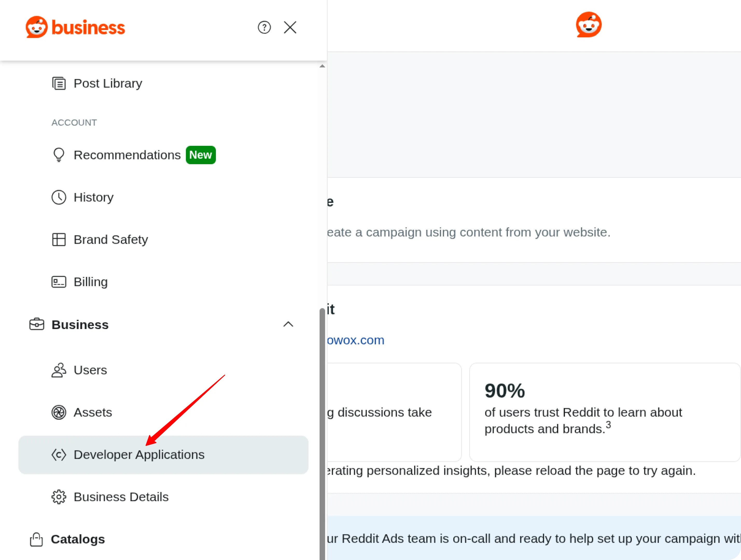Click the Developer Applications code icon
Screen dimensions: 741x560
point(59,455)
